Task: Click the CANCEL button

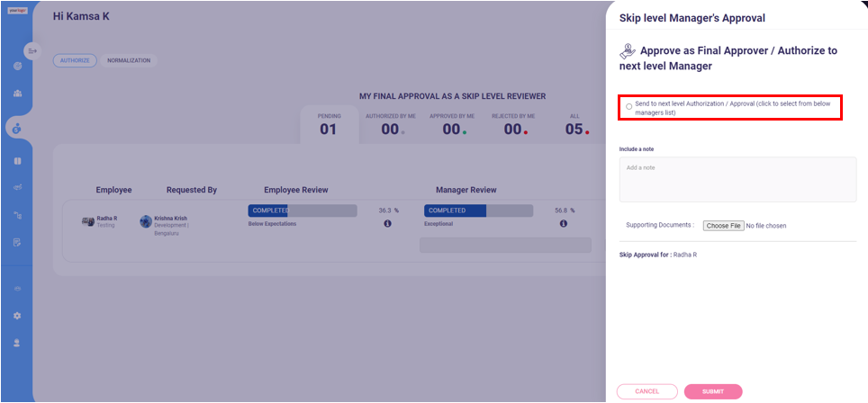Action: pyautogui.click(x=647, y=391)
